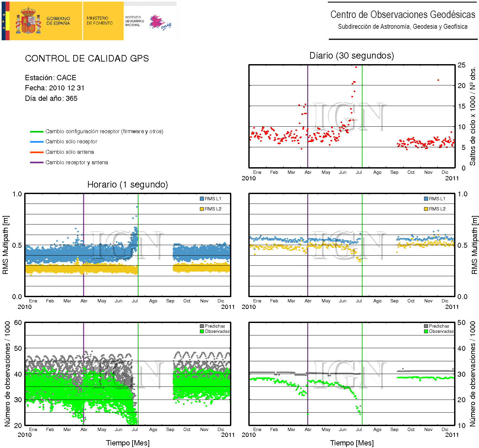Select the Cambio sólo receptor legend label
479x448 pixels.
click(x=71, y=142)
